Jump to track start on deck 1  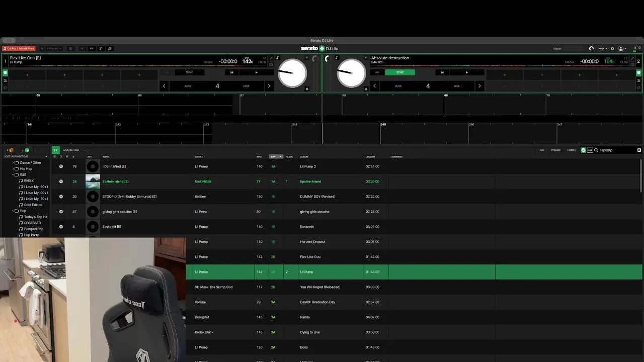(x=231, y=72)
